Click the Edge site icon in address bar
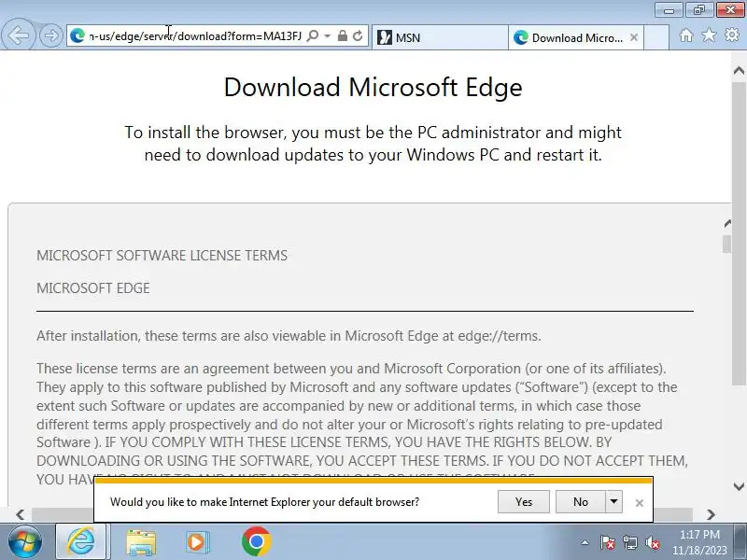This screenshot has height=560, width=747. point(78,35)
